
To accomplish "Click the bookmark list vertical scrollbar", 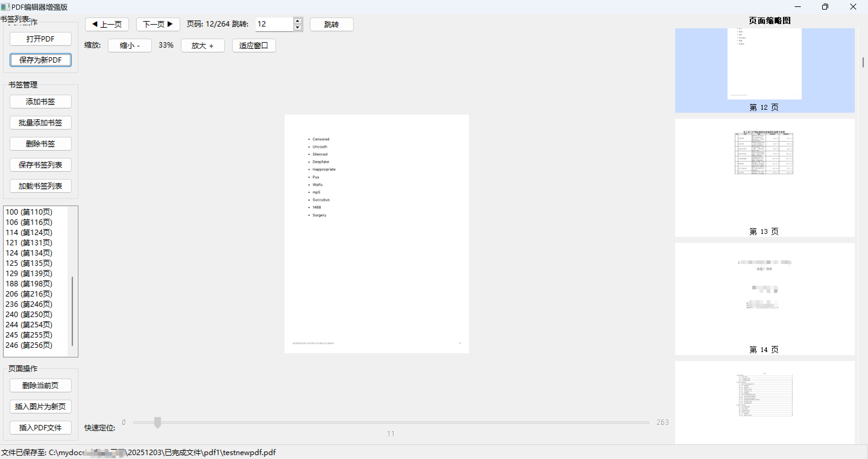I will [x=72, y=311].
